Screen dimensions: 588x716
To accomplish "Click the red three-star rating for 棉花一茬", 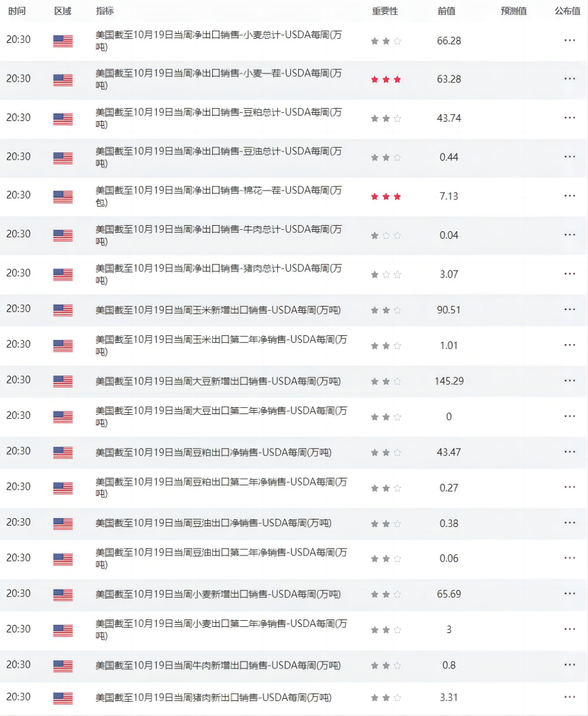I will point(386,197).
